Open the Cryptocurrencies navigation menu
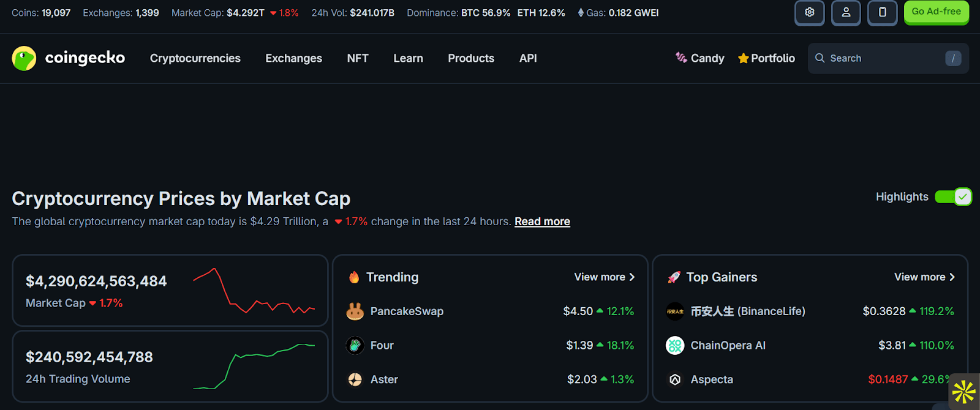 [195, 58]
